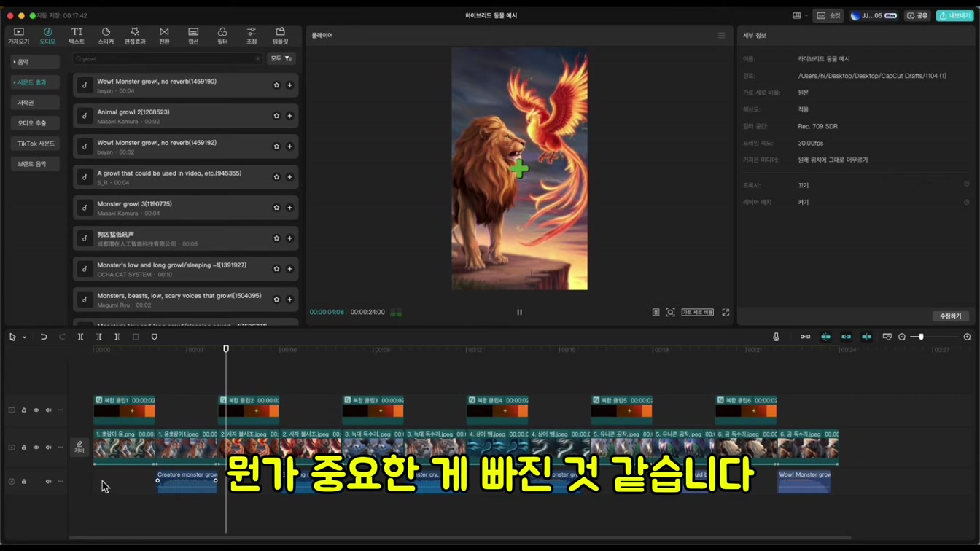
Task: Click the 수정하기 button in details panel
Action: tap(950, 316)
